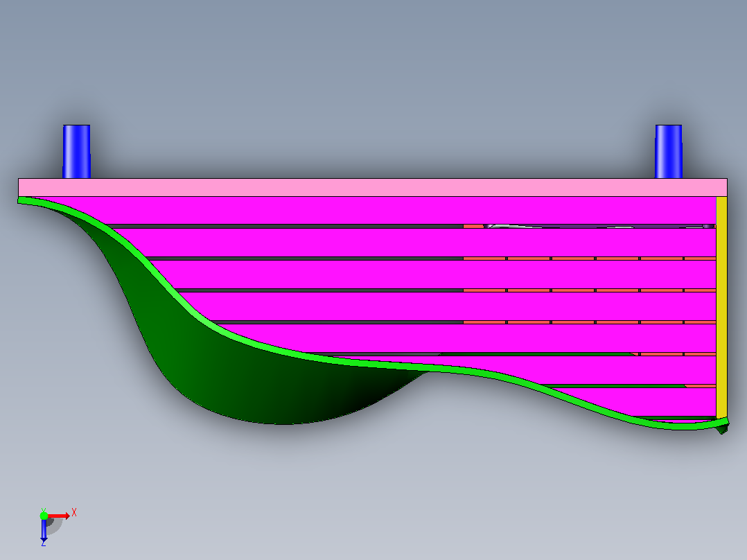Click the green Y axis dot of the triad
The width and height of the screenshot is (747, 560).
44,516
